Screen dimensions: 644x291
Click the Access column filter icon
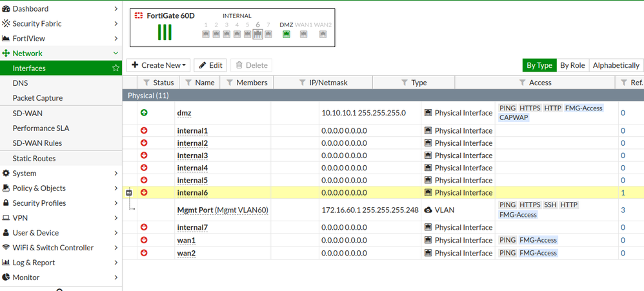523,83
